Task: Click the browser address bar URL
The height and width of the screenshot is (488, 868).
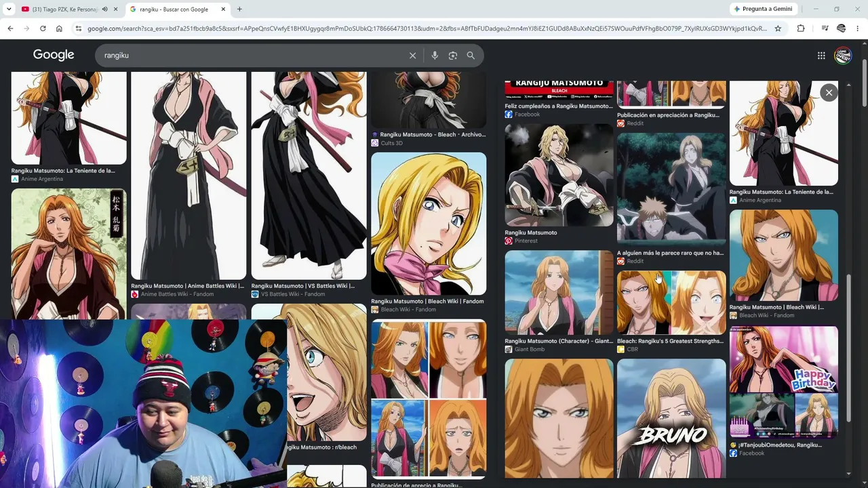Action: point(427,28)
